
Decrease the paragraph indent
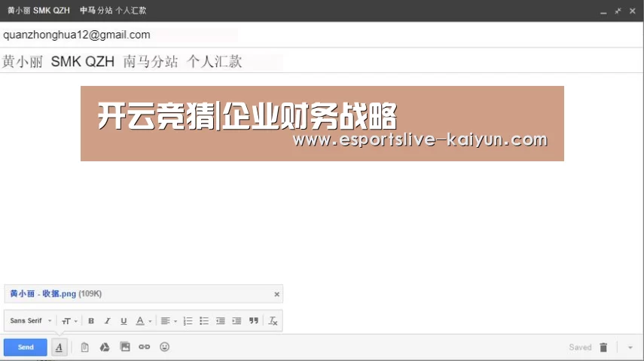tap(221, 321)
